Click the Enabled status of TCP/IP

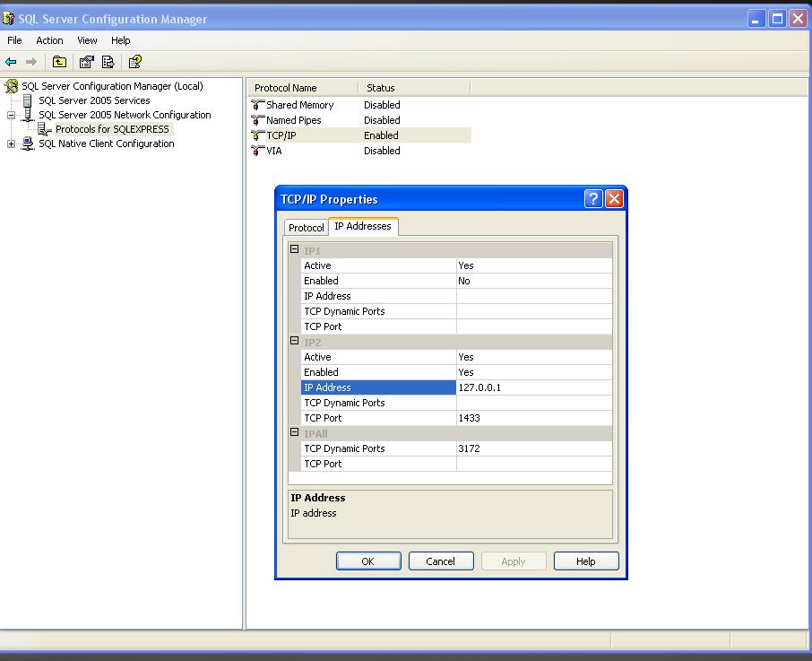click(381, 135)
